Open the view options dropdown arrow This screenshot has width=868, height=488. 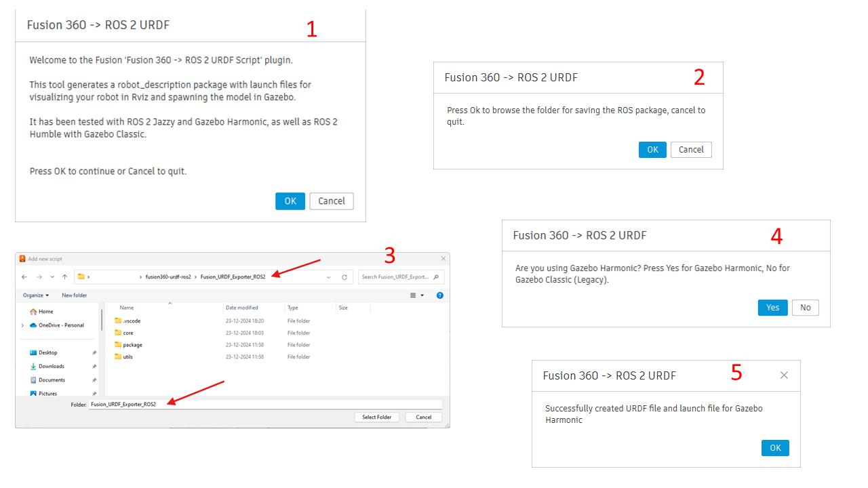(422, 296)
